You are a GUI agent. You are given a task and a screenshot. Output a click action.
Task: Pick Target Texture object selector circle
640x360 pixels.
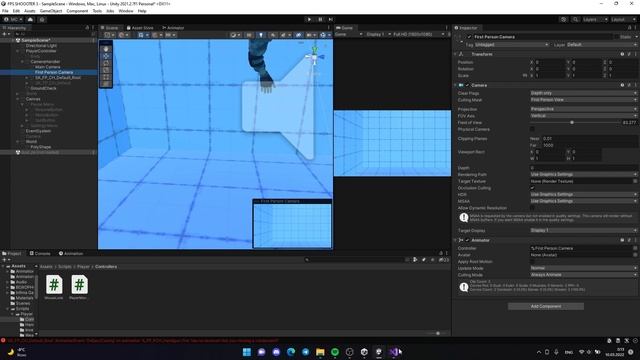(635, 181)
